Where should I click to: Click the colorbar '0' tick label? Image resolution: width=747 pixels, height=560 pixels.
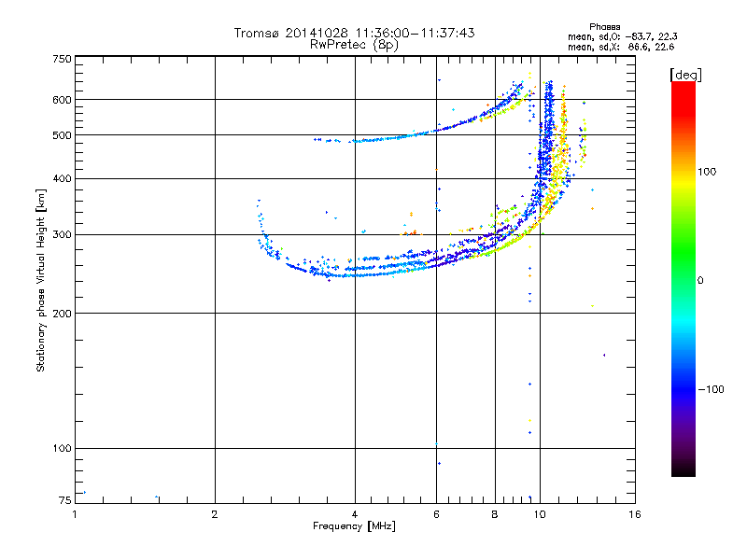pyautogui.click(x=700, y=281)
